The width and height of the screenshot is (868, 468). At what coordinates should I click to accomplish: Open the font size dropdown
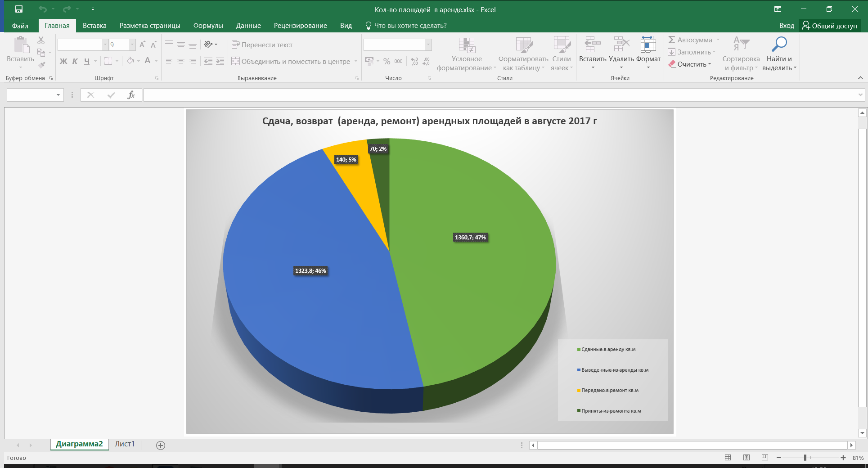(132, 45)
